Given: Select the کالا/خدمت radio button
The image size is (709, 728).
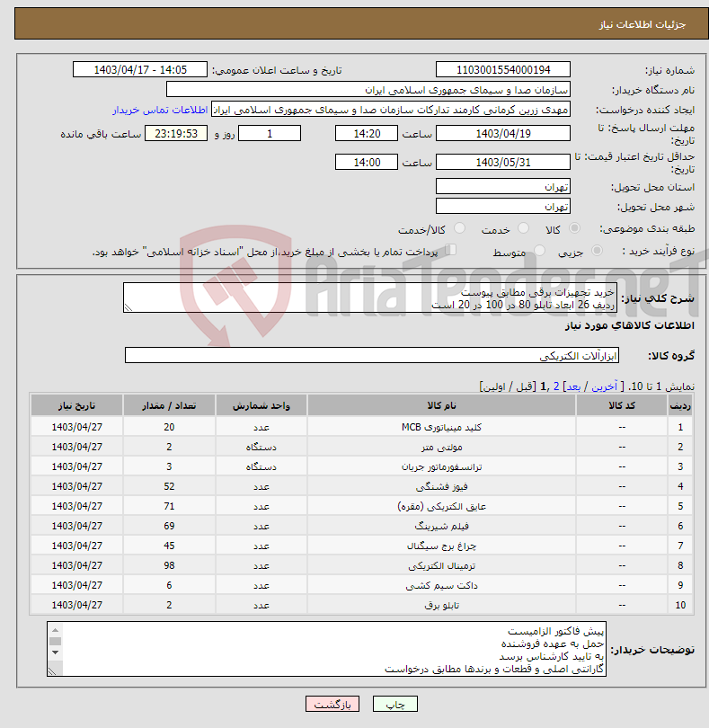Looking at the screenshot, I should [x=459, y=228].
